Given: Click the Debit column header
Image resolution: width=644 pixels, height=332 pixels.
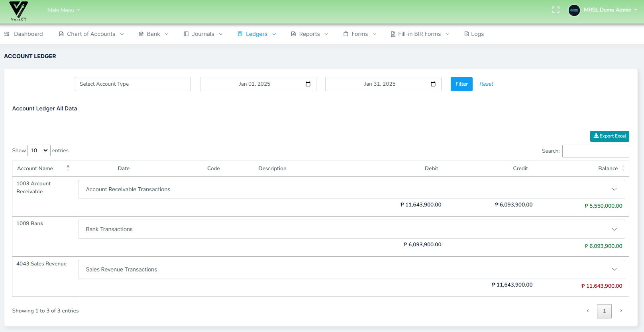Looking at the screenshot, I should pyautogui.click(x=431, y=169).
